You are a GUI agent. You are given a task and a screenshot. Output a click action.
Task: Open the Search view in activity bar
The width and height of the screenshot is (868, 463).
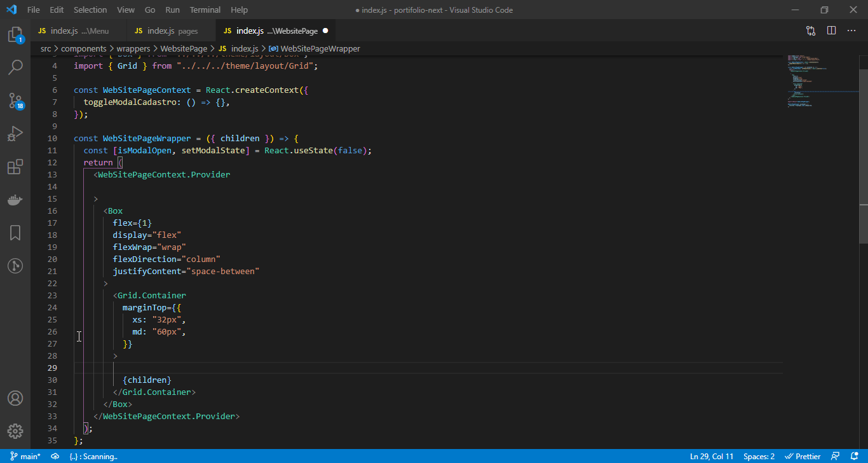click(15, 67)
